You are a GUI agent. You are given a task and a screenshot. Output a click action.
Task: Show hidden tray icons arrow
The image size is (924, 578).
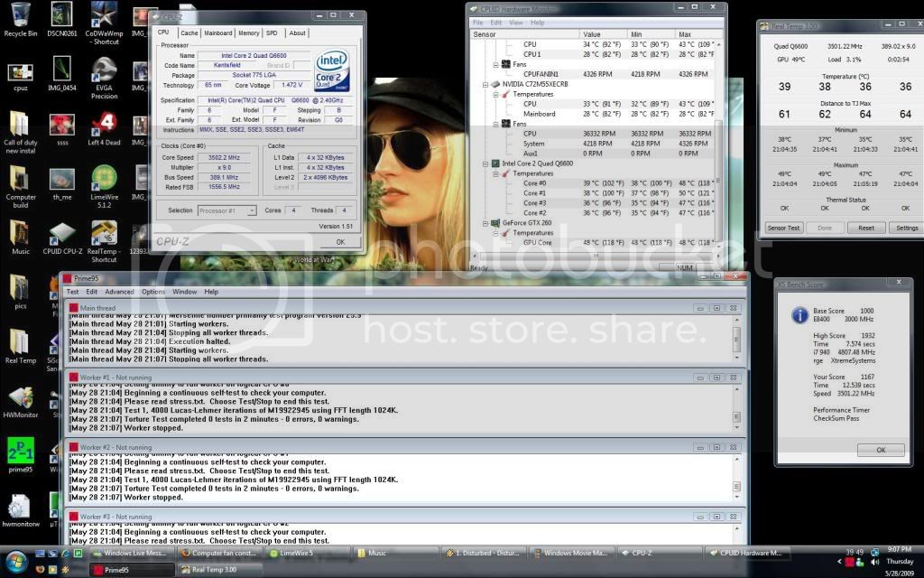pos(840,562)
